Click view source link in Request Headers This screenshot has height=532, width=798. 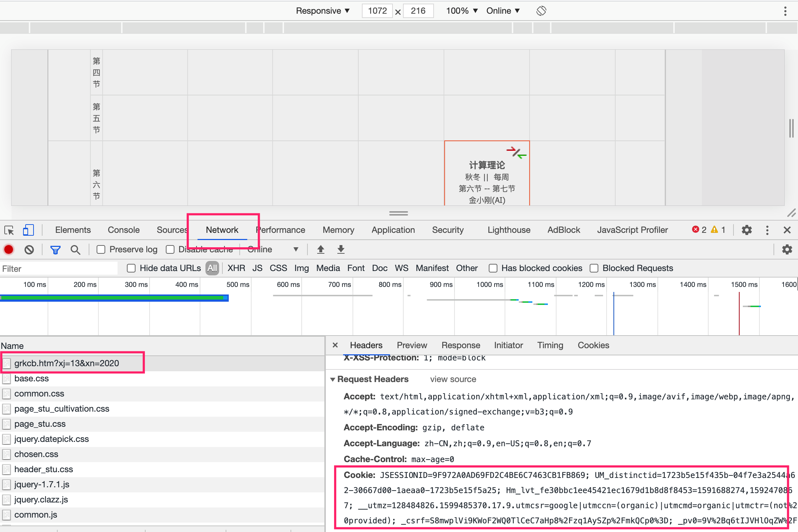coord(452,379)
